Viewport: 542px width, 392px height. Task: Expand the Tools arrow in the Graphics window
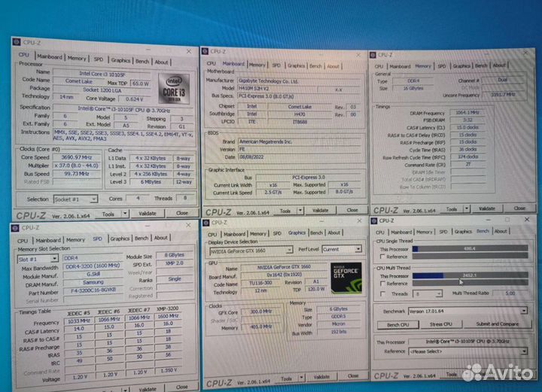tap(301, 378)
